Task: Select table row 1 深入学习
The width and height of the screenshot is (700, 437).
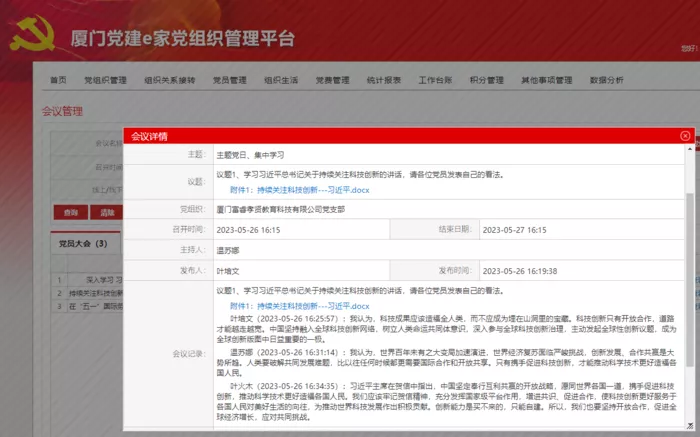Action: (87, 280)
